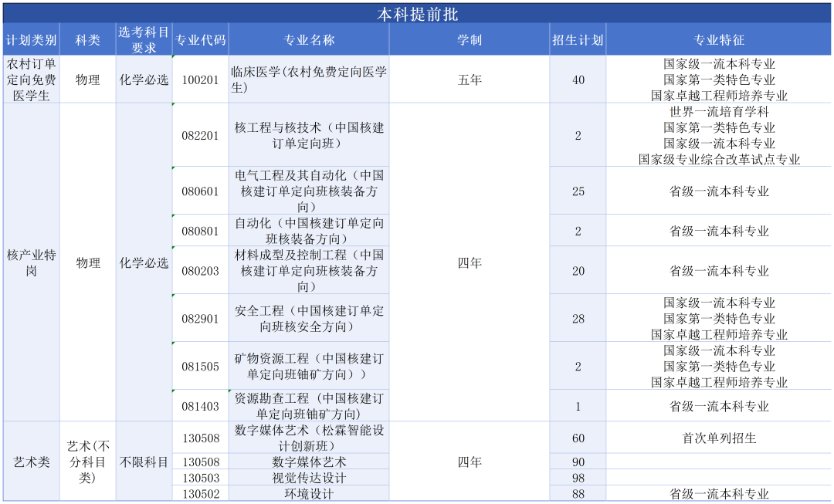Click the title cell 本科提前批
The width and height of the screenshot is (834, 504).
[x=417, y=14]
